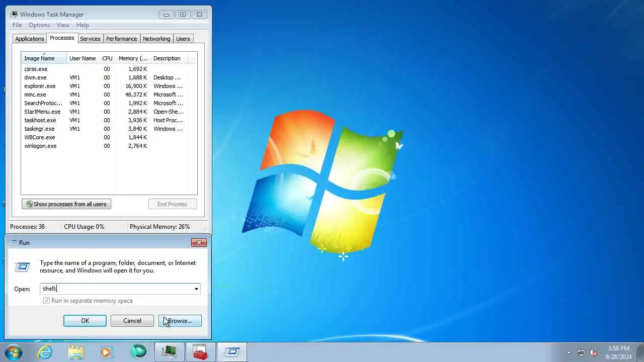Image resolution: width=644 pixels, height=362 pixels.
Task: Sort by the Description column header
Action: click(x=169, y=58)
